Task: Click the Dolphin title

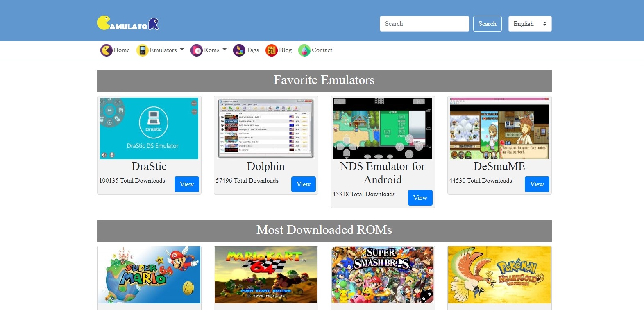Action: tap(266, 166)
